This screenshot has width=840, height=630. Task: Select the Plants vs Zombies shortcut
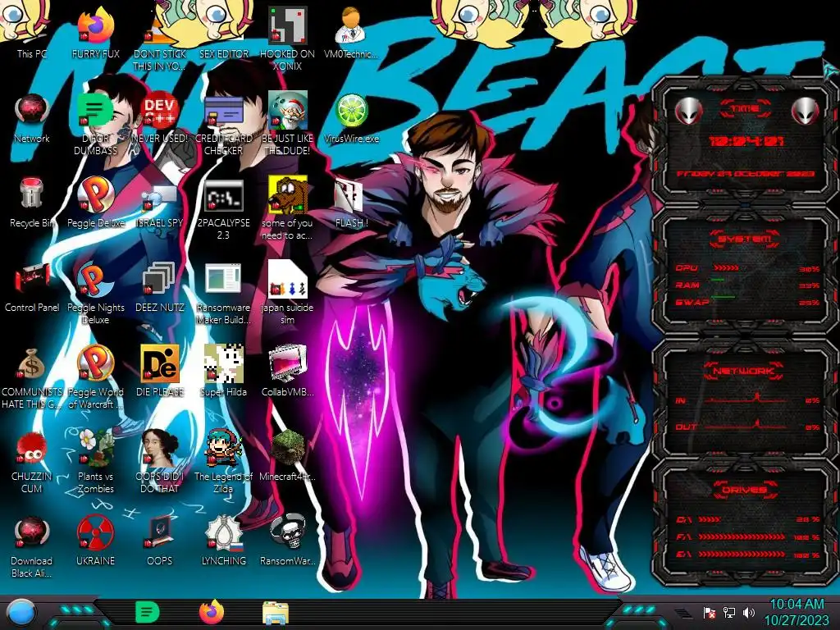click(x=95, y=463)
